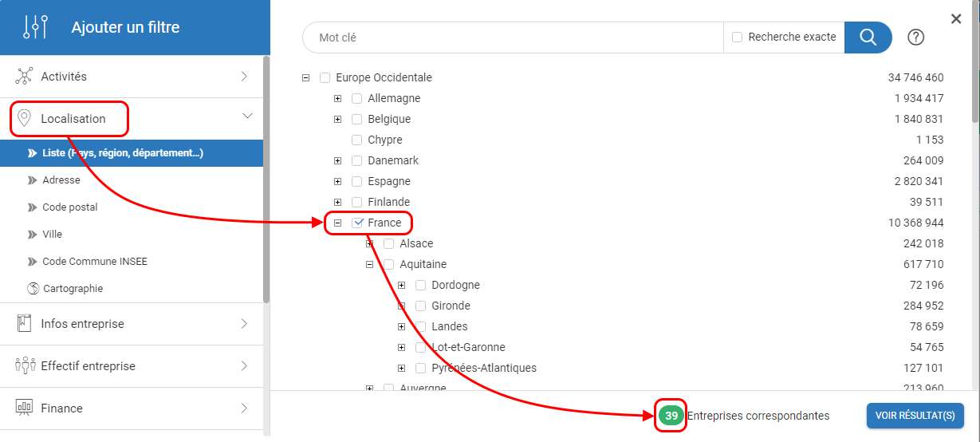This screenshot has width=980, height=442.
Task: Tick the Gironde checkbox
Action: click(421, 306)
